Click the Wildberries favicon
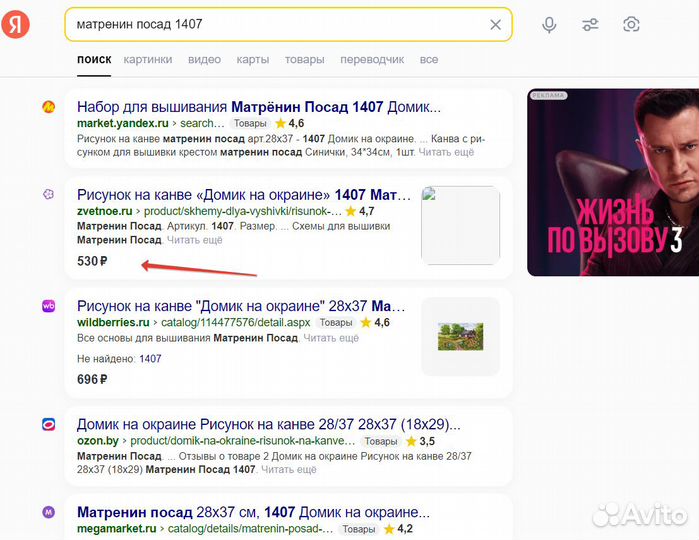699x540 pixels. [x=49, y=306]
